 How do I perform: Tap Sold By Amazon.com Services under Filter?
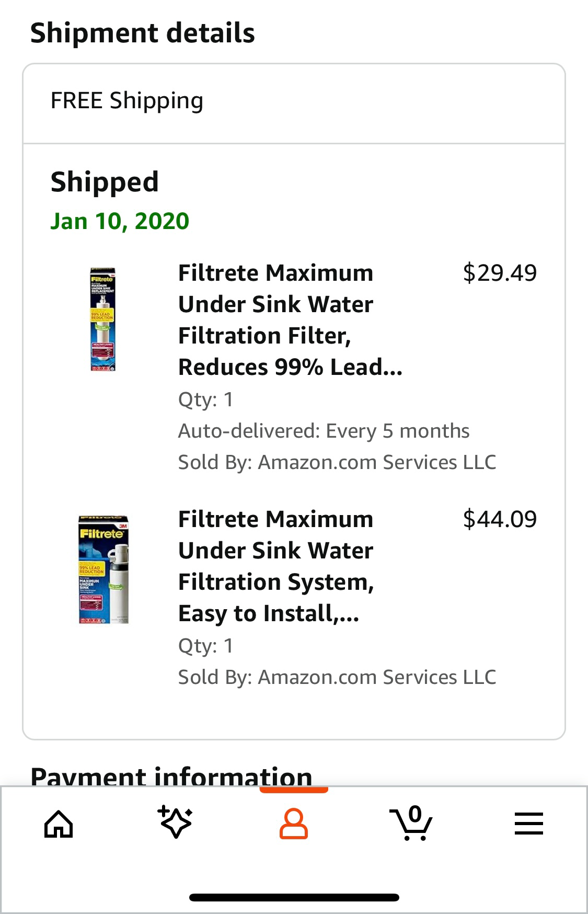point(337,462)
